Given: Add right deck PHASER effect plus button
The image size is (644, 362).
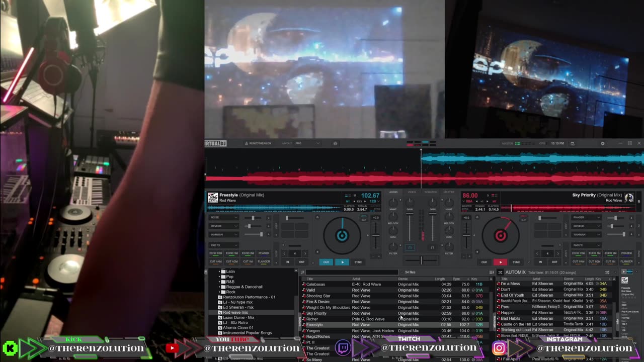Looking at the screenshot, I should coord(631,218).
